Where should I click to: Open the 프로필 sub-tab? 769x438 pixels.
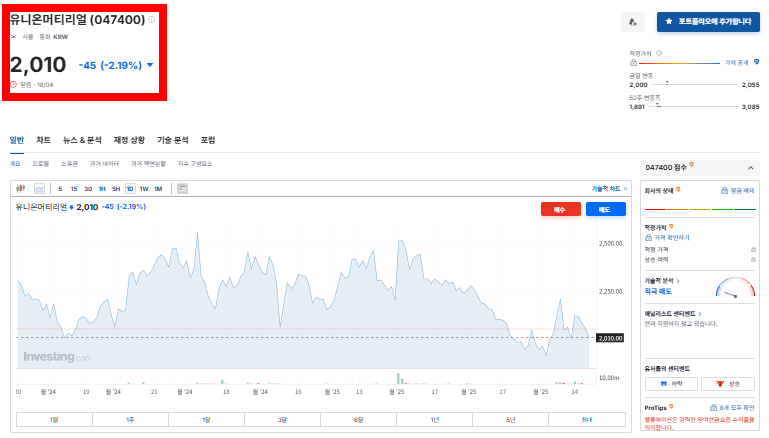click(x=41, y=164)
